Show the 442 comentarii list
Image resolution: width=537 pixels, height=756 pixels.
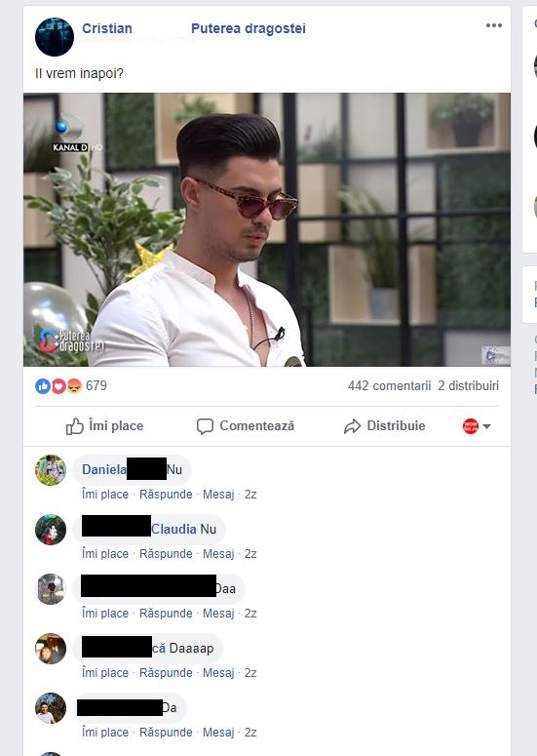389,385
